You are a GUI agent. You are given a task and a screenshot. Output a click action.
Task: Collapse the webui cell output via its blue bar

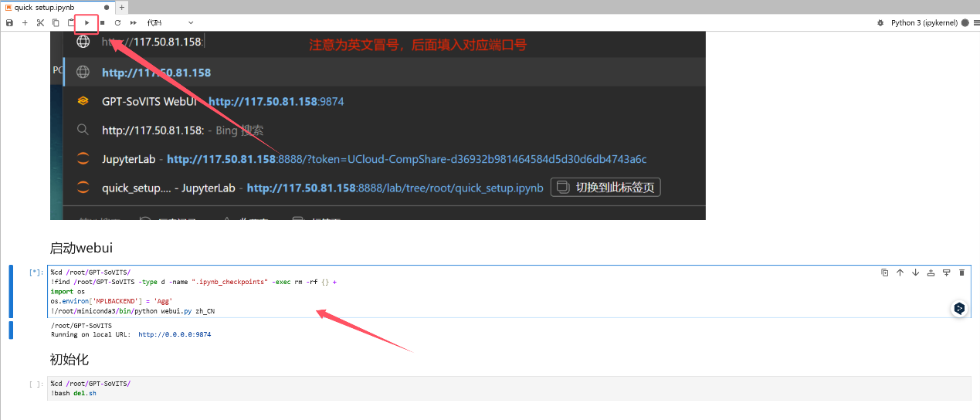tap(11, 330)
